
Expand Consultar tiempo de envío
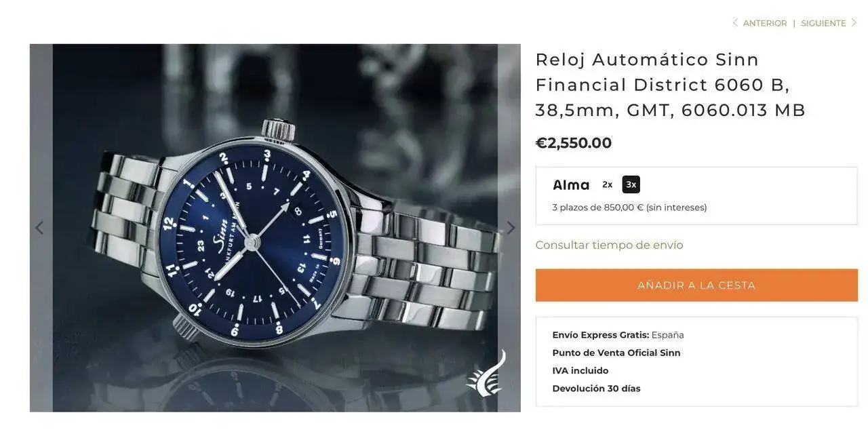[x=609, y=245]
